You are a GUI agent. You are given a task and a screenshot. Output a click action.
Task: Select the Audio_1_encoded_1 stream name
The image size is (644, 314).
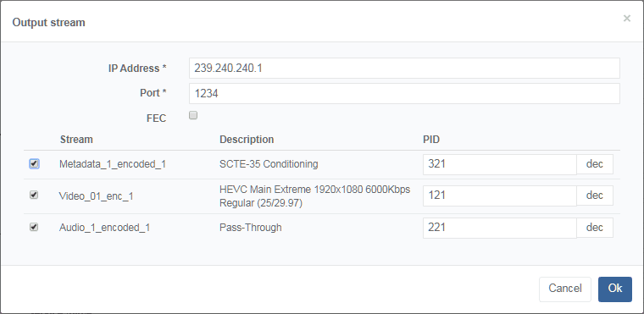[104, 228]
